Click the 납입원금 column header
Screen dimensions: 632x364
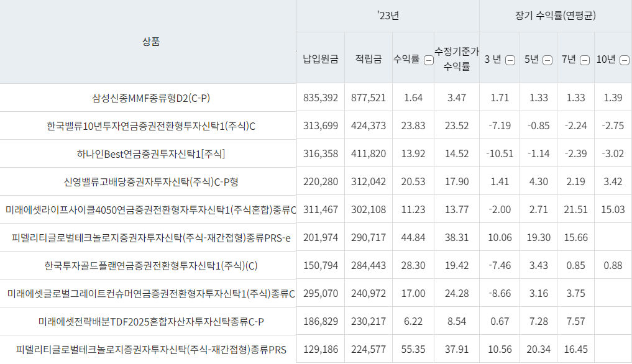(x=320, y=57)
